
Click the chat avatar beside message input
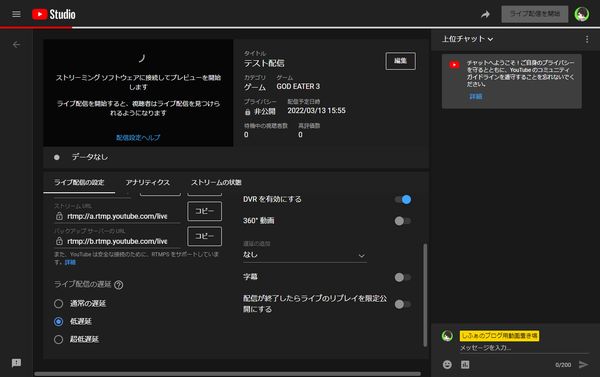(447, 336)
